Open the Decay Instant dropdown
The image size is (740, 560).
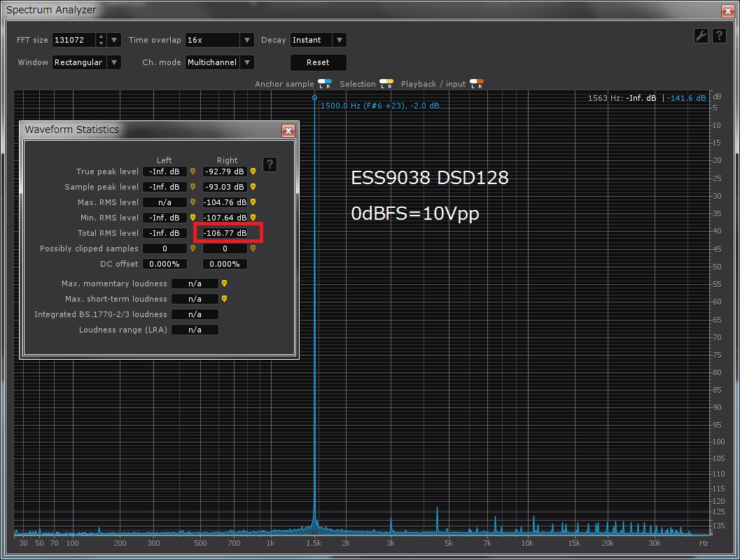pyautogui.click(x=318, y=40)
